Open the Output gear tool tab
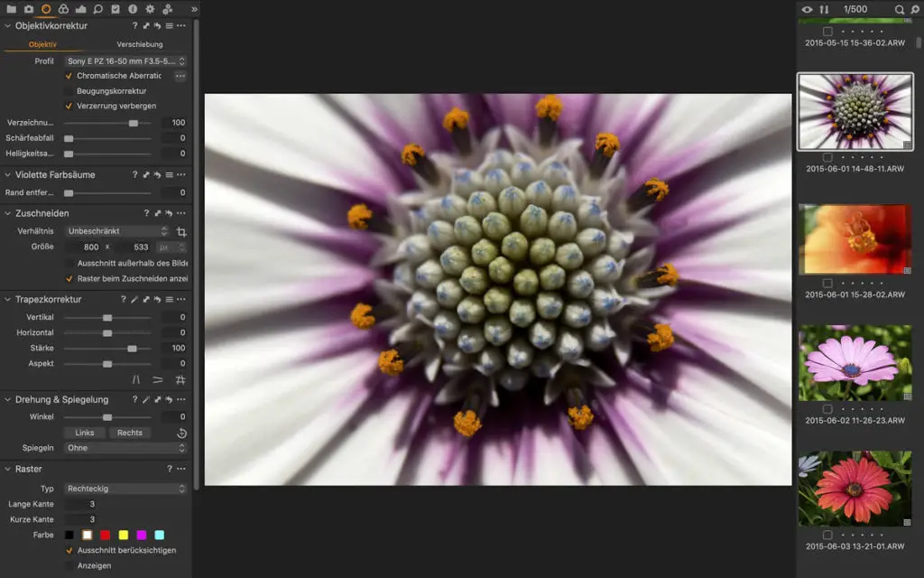 [151, 9]
